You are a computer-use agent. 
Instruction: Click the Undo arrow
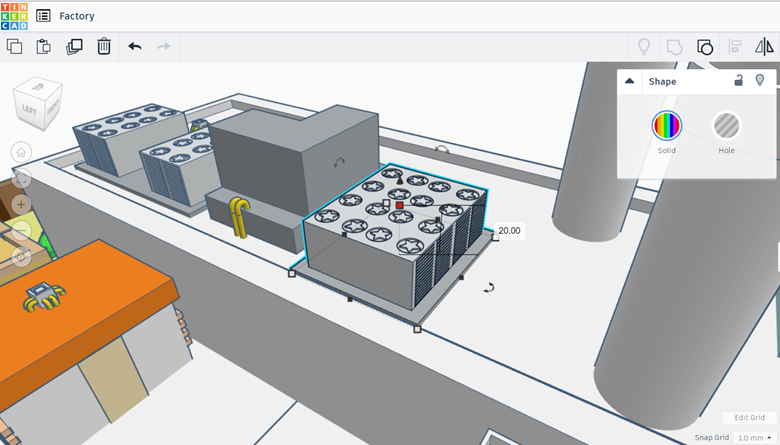click(x=135, y=46)
